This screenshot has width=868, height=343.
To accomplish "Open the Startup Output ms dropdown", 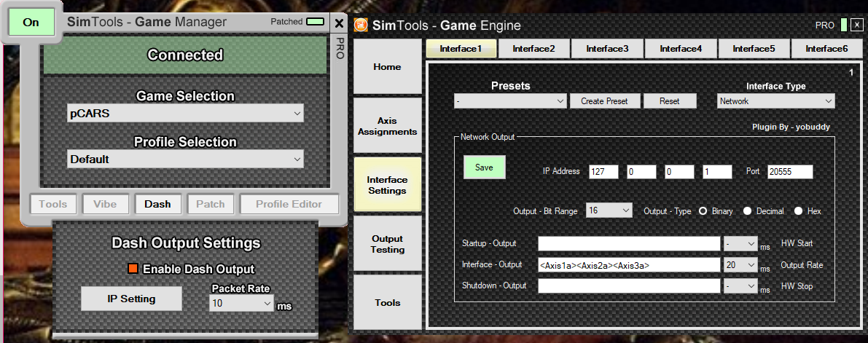I will click(x=740, y=243).
